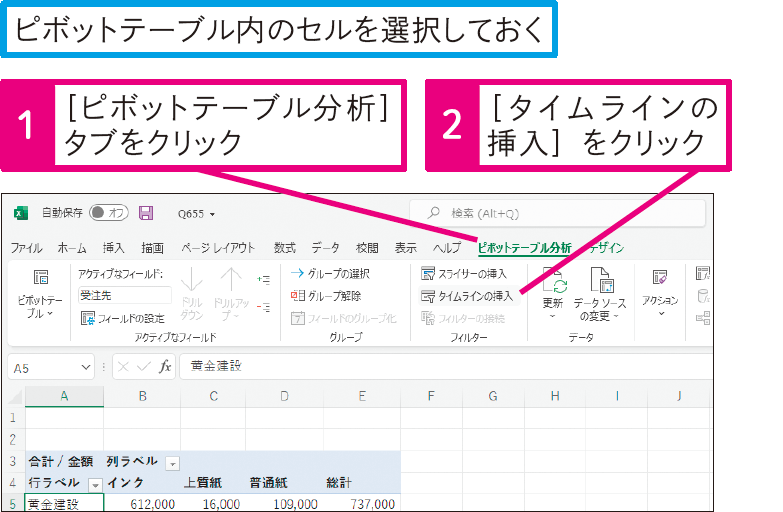Click グループの選択 group selection
Image resolution: width=783 pixels, height=512 pixels.
tap(330, 273)
